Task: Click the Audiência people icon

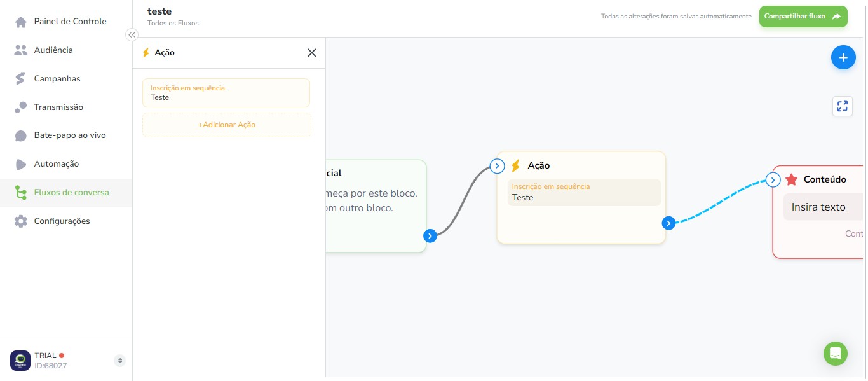Action: coord(21,50)
